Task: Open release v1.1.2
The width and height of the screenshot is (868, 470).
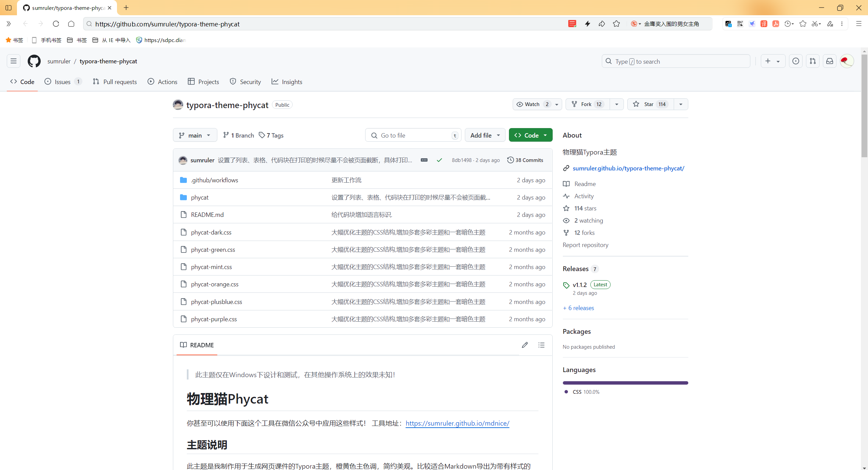Action: tap(579, 285)
